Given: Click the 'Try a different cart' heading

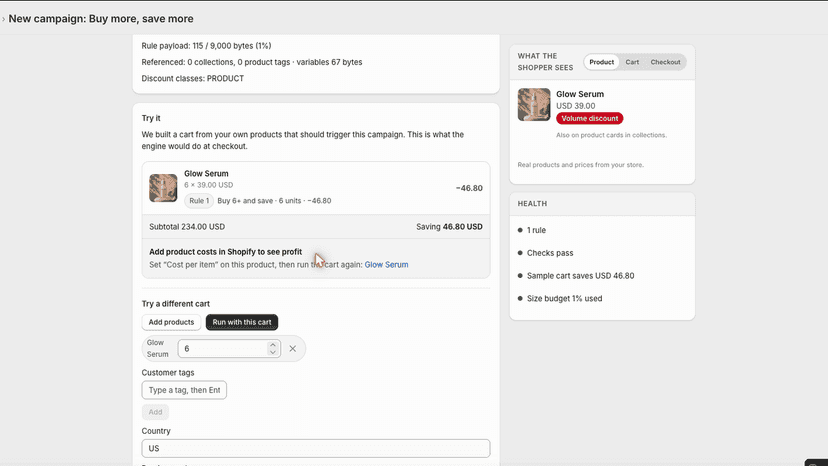Looking at the screenshot, I should pyautogui.click(x=175, y=304).
